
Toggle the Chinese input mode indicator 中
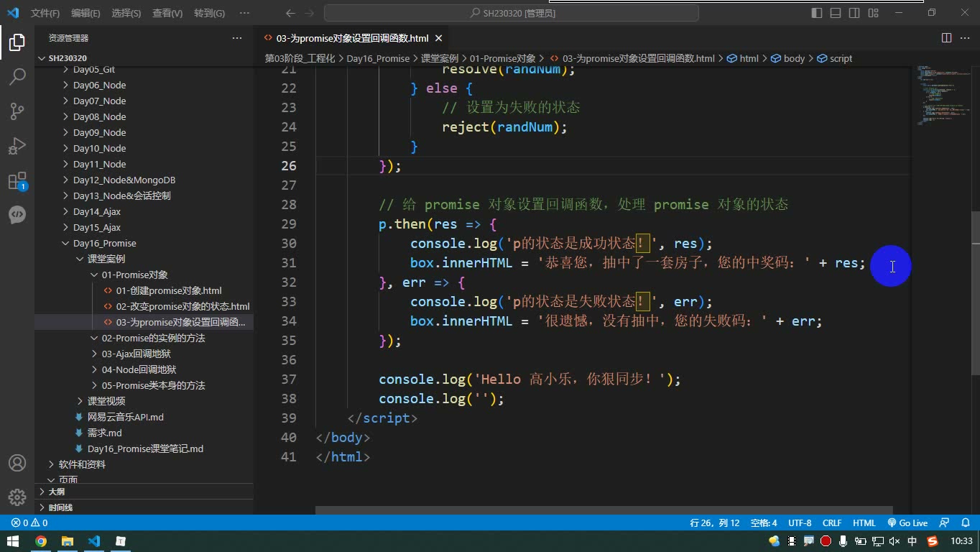[x=912, y=541]
